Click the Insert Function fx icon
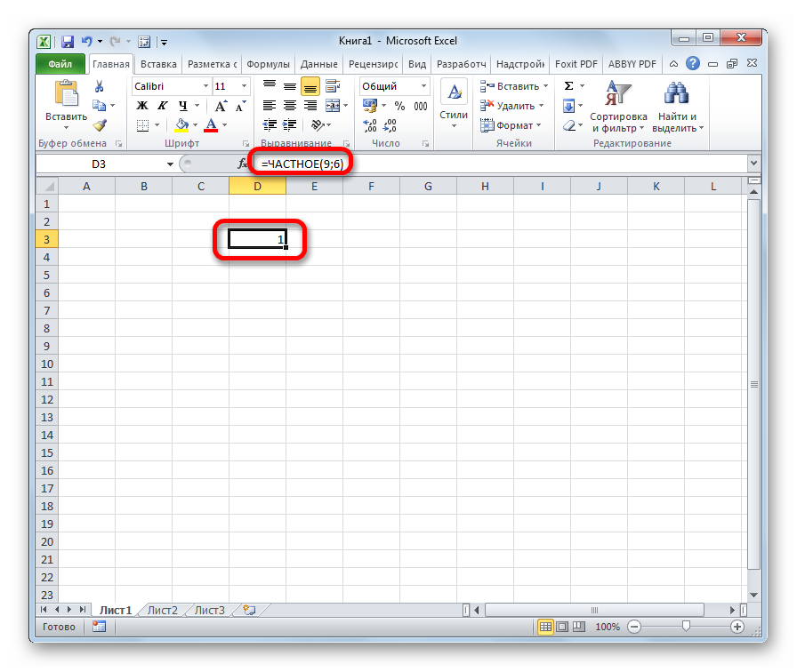The height and width of the screenshot is (672, 797). point(242,164)
